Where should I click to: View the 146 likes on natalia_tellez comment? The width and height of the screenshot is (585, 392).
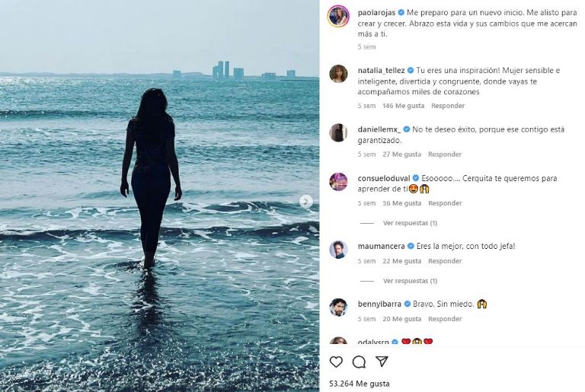click(x=403, y=106)
